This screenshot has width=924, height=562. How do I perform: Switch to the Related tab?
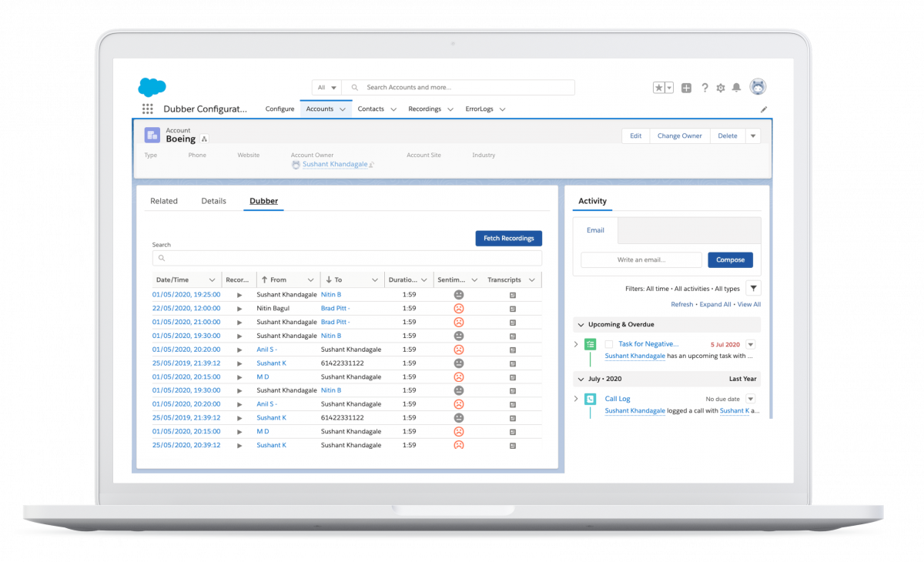click(x=164, y=201)
